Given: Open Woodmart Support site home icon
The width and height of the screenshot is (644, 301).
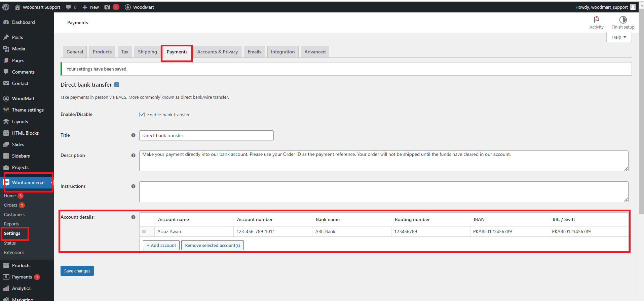Looking at the screenshot, I should click(x=17, y=7).
